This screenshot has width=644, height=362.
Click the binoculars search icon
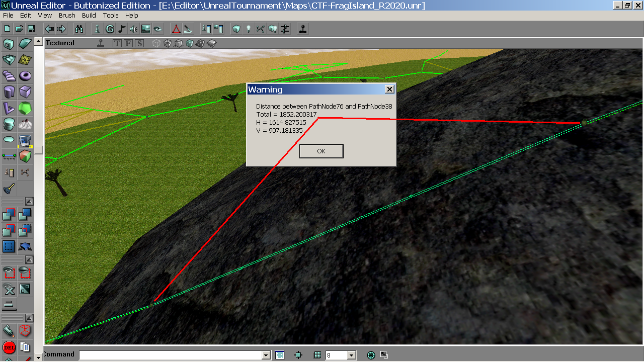click(79, 29)
